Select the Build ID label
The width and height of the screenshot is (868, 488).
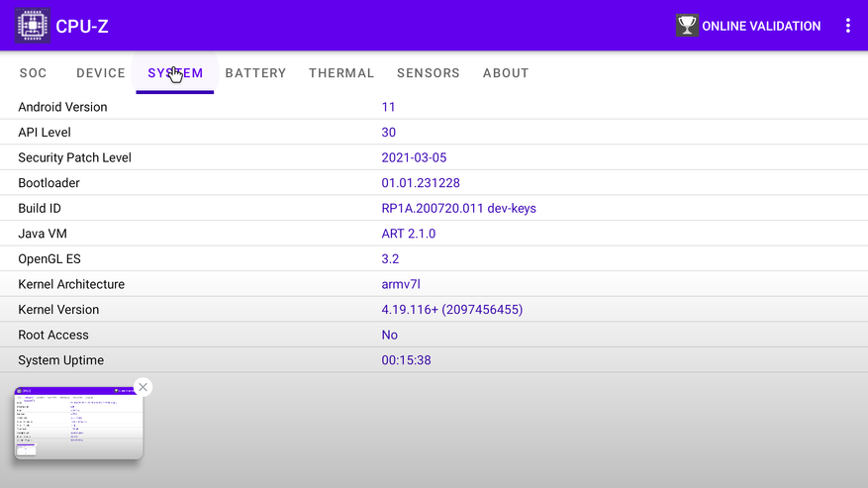40,208
